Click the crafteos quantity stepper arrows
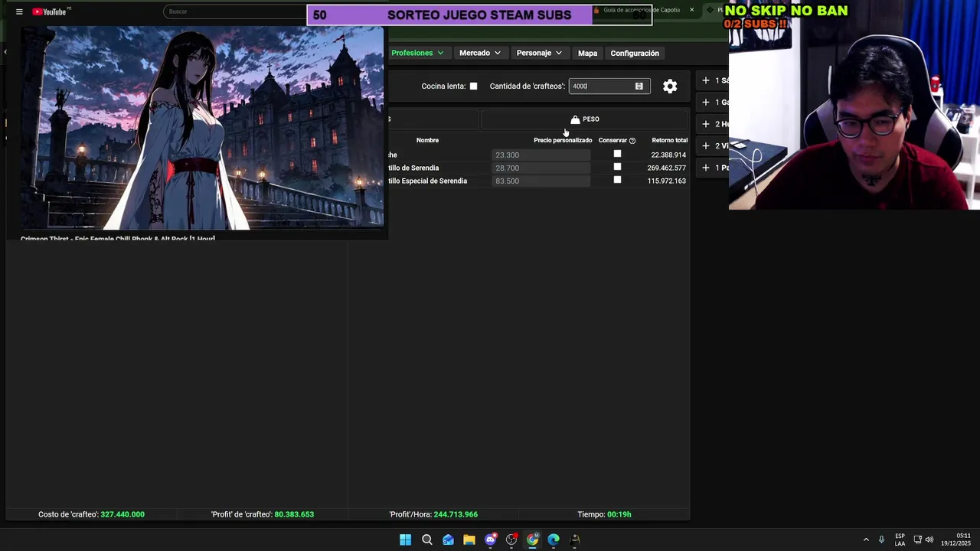Image resolution: width=980 pixels, height=551 pixels. pyautogui.click(x=639, y=86)
